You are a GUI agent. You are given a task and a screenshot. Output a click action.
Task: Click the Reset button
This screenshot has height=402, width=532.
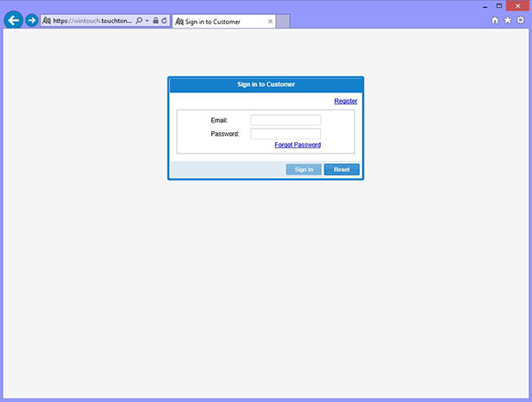341,169
